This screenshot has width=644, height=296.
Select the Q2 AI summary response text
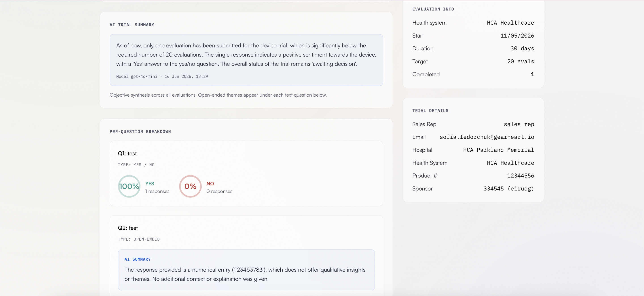point(245,274)
